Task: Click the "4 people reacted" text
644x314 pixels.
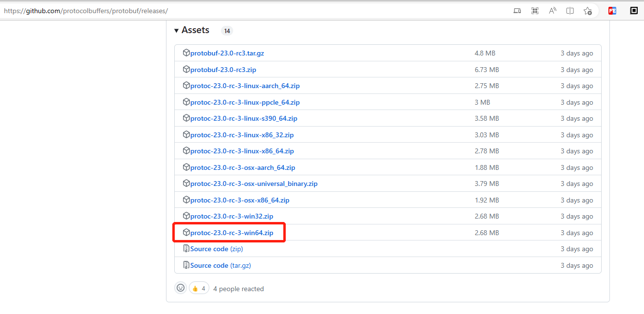Action: coord(239,289)
